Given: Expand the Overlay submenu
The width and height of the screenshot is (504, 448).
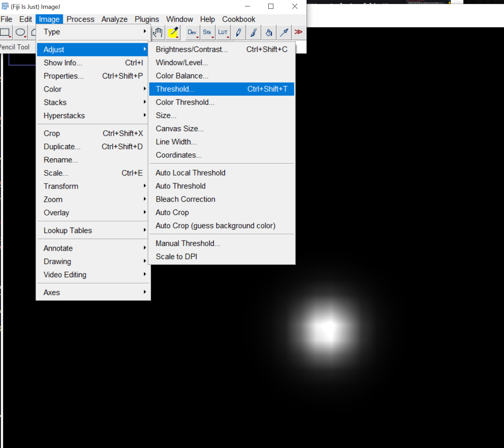Looking at the screenshot, I should coord(93,213).
